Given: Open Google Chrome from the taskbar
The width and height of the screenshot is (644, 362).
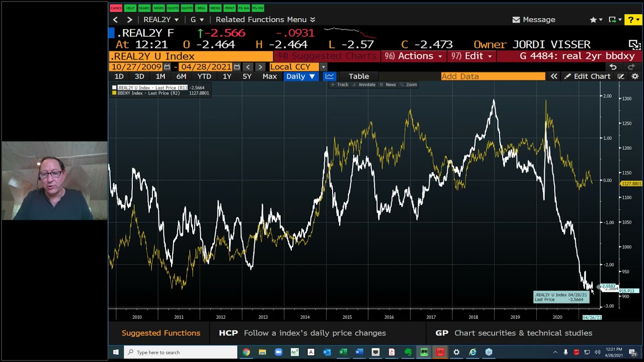Looking at the screenshot, I should (246, 352).
